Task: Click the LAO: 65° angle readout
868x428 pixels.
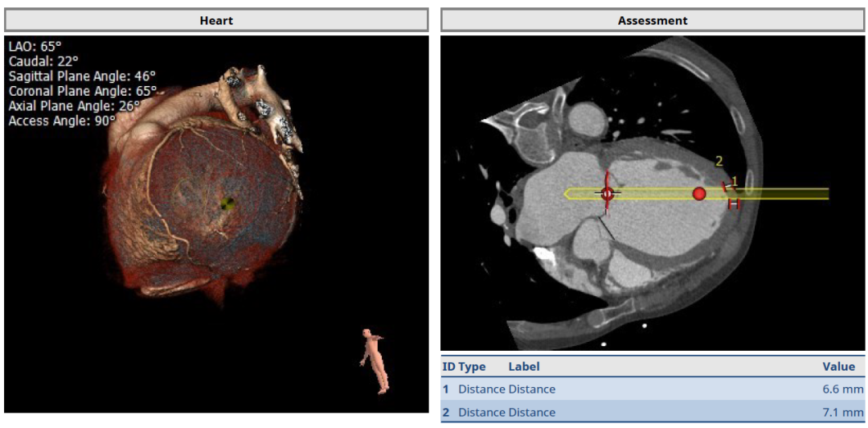Action: pos(35,47)
